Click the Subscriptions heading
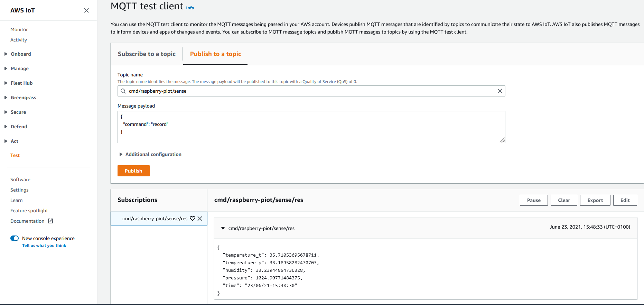This screenshot has height=305, width=644. pos(137,200)
